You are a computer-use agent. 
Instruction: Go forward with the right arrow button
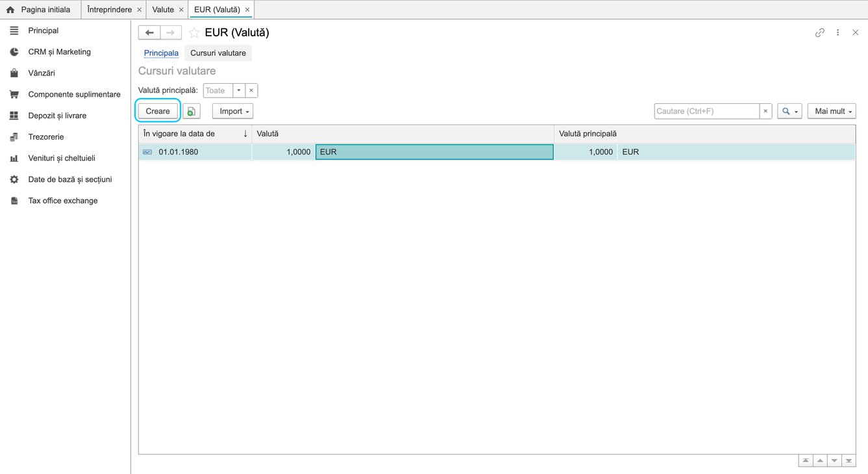click(x=171, y=32)
